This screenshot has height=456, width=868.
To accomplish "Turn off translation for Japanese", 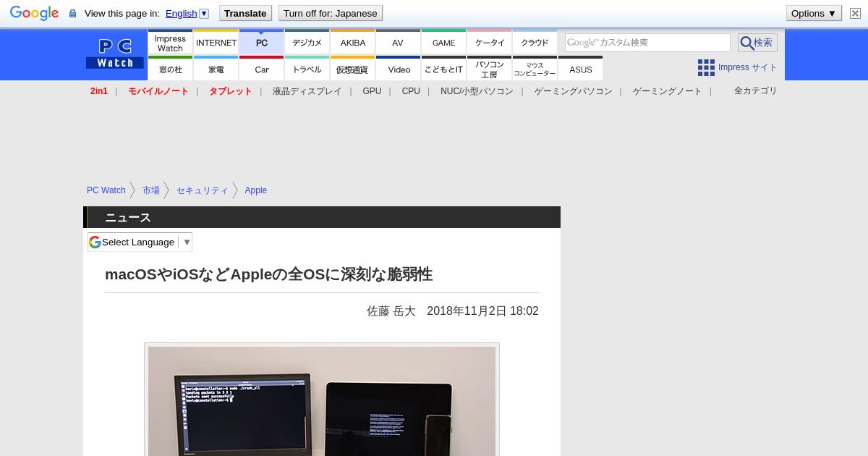I will (331, 13).
